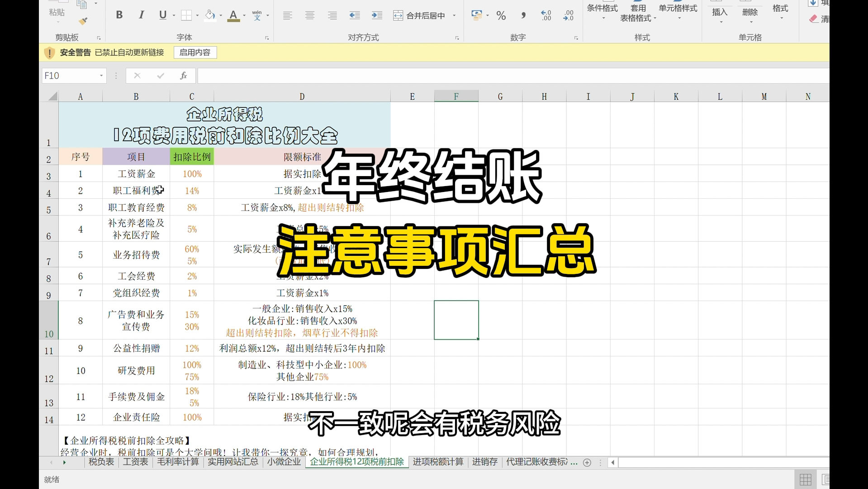868x489 pixels.
Task: Select row 10 header
Action: (49, 320)
